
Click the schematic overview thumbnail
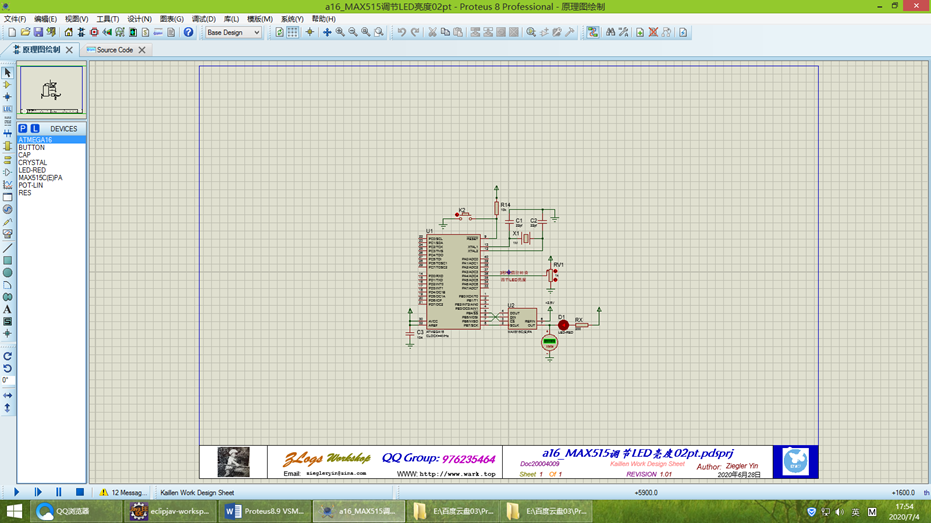(52, 90)
